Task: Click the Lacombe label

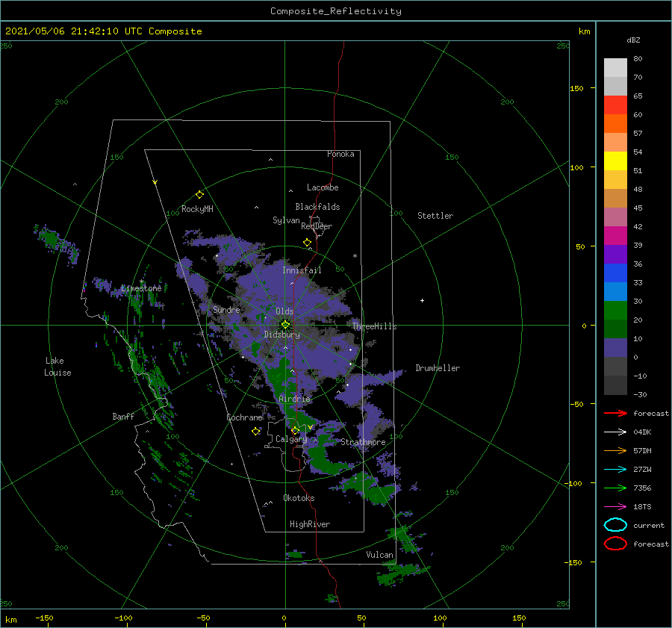Action: [x=323, y=187]
